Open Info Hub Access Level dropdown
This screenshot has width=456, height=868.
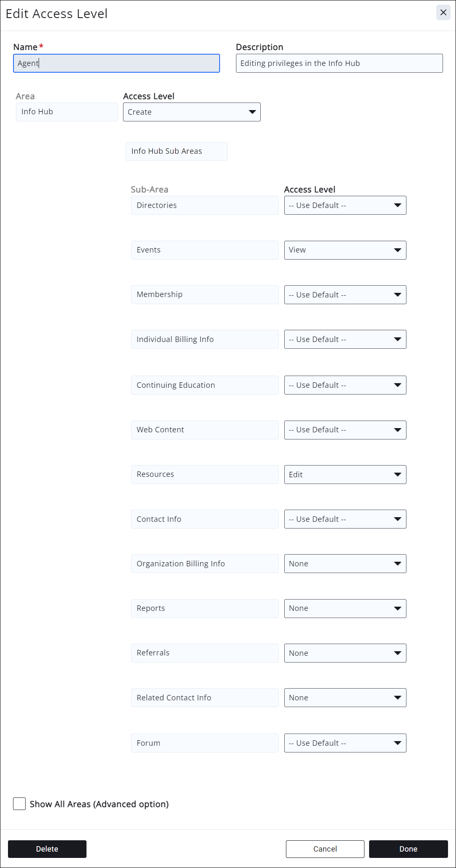point(191,112)
